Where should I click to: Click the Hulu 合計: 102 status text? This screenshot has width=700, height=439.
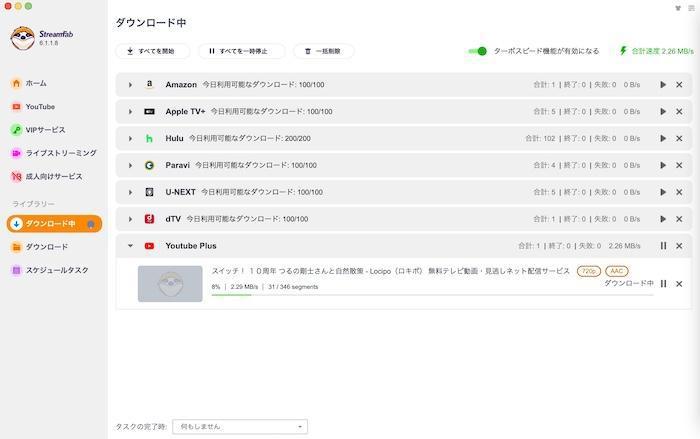point(540,138)
